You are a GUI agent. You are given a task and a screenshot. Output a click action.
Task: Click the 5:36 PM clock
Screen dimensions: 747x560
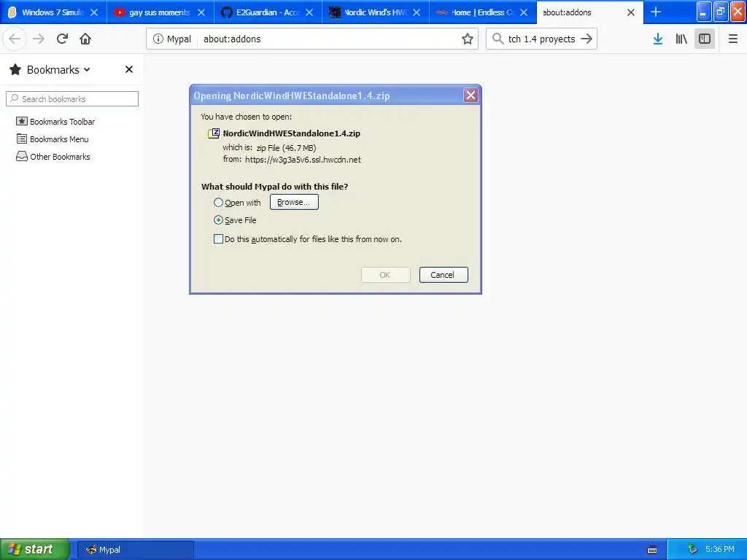tap(720, 550)
